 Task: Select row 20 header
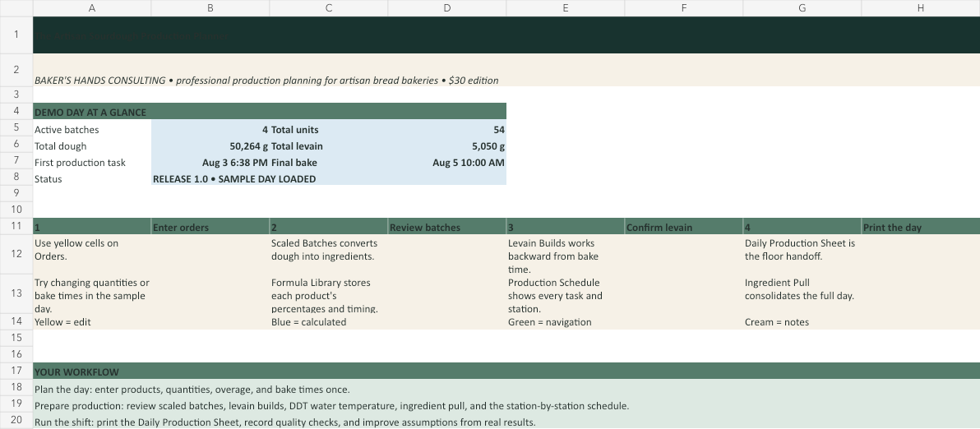[x=16, y=420]
